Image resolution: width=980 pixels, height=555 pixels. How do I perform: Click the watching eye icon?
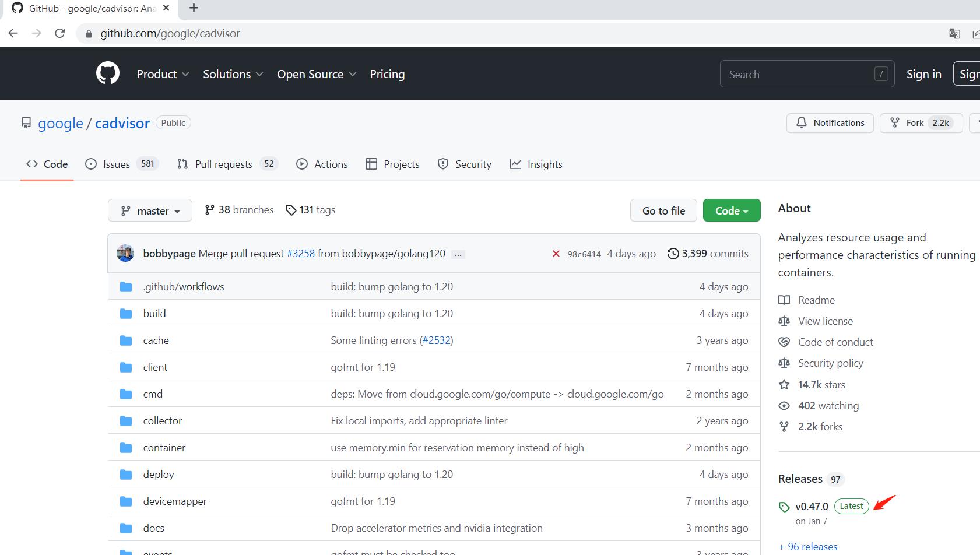[784, 406]
